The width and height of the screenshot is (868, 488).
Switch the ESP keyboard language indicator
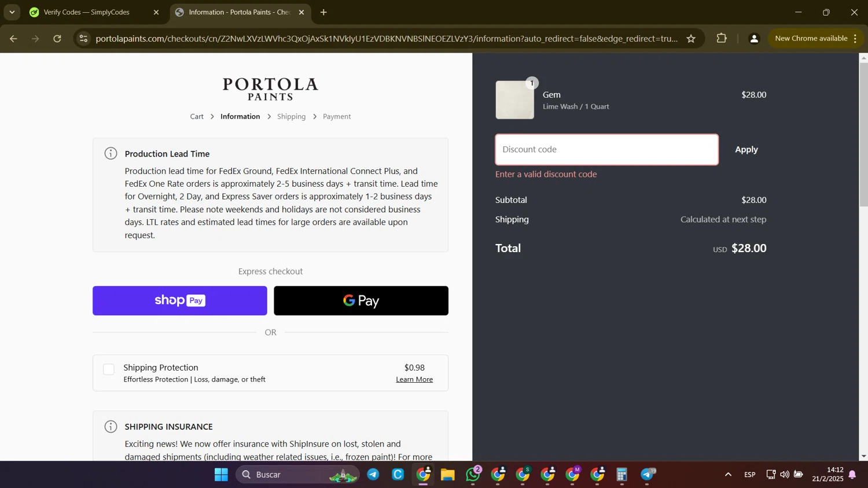tap(750, 475)
